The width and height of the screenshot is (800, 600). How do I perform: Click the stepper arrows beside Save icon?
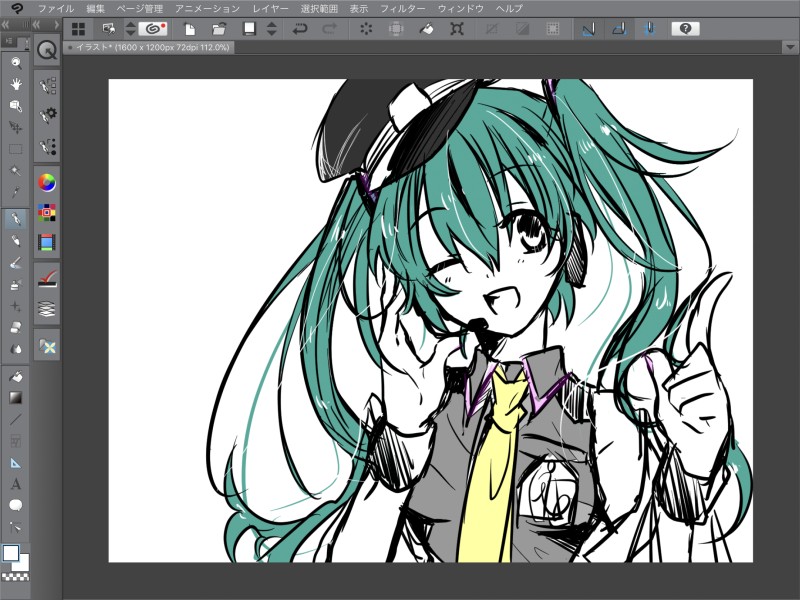tap(271, 29)
